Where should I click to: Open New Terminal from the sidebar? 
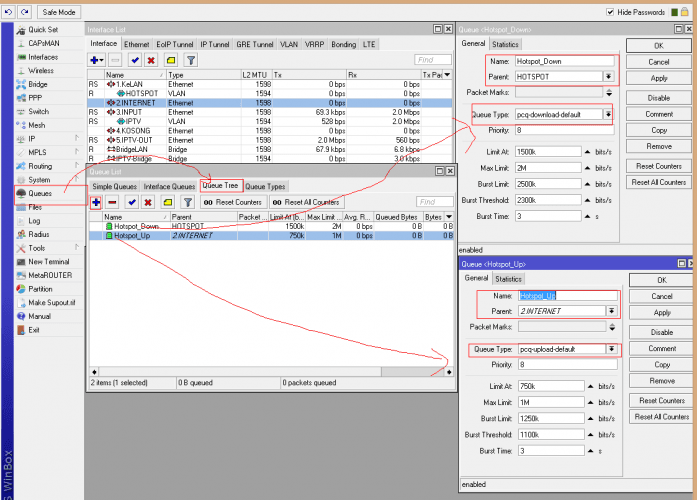tap(48, 262)
